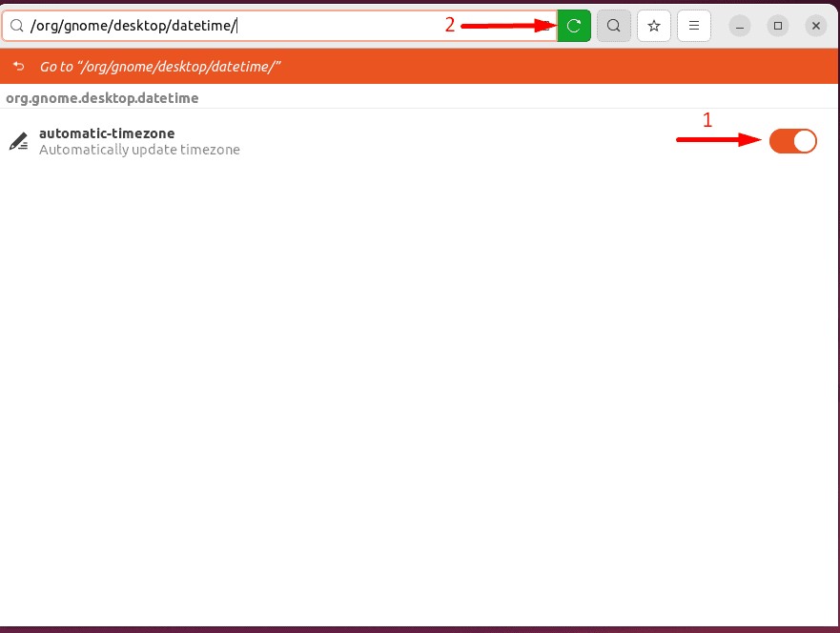Close the dconf Editor window
This screenshot has height=633, width=840.
point(815,26)
